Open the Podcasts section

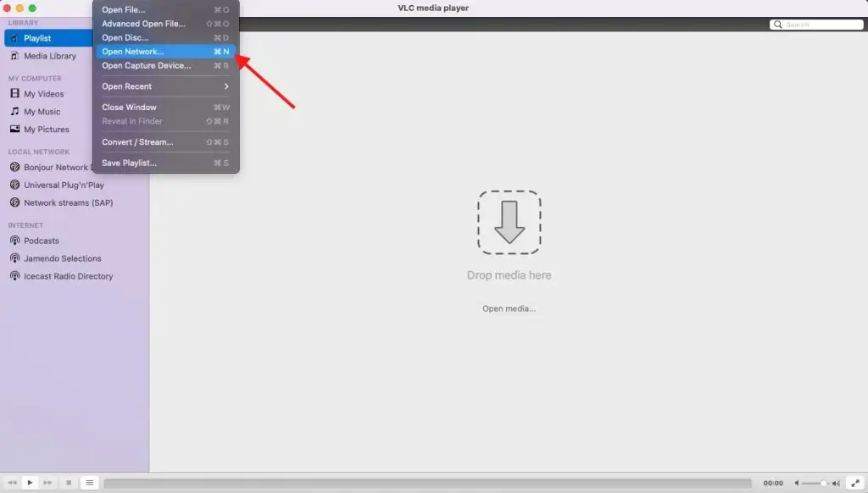tap(40, 241)
